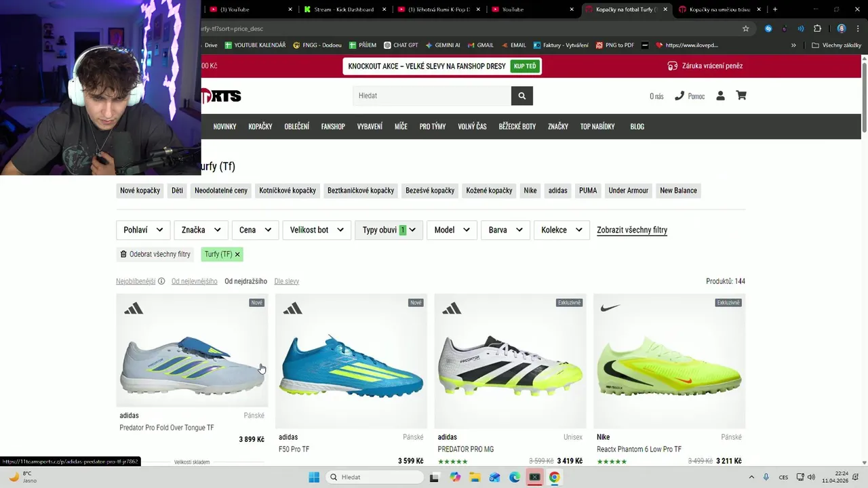Expand the Cena filter dropdown
The width and height of the screenshot is (868, 488).
tap(255, 230)
